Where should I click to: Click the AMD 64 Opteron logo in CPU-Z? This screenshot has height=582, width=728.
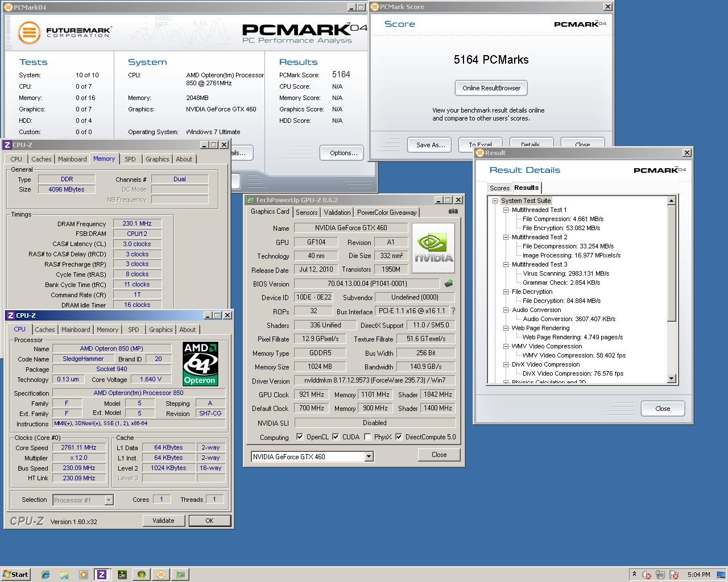click(x=200, y=364)
